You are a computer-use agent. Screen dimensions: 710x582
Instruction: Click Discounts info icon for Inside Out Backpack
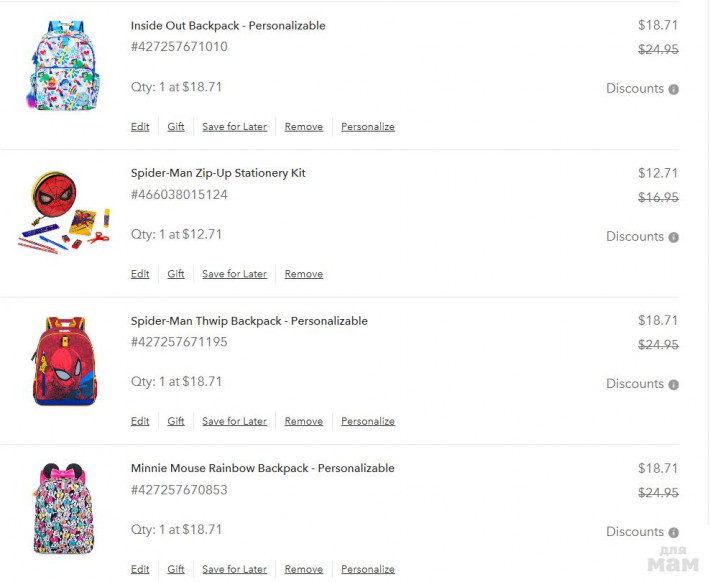pyautogui.click(x=673, y=89)
